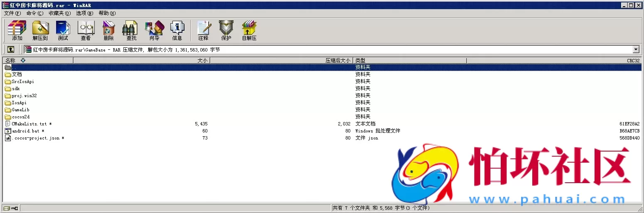Sort by the CRC32 column header

pos(554,61)
